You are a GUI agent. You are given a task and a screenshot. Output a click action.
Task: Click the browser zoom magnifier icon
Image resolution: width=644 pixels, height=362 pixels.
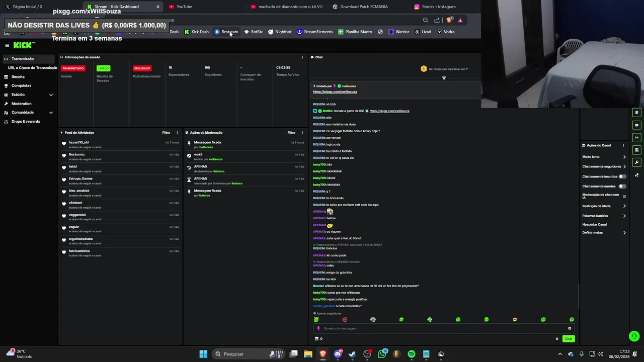(426, 20)
